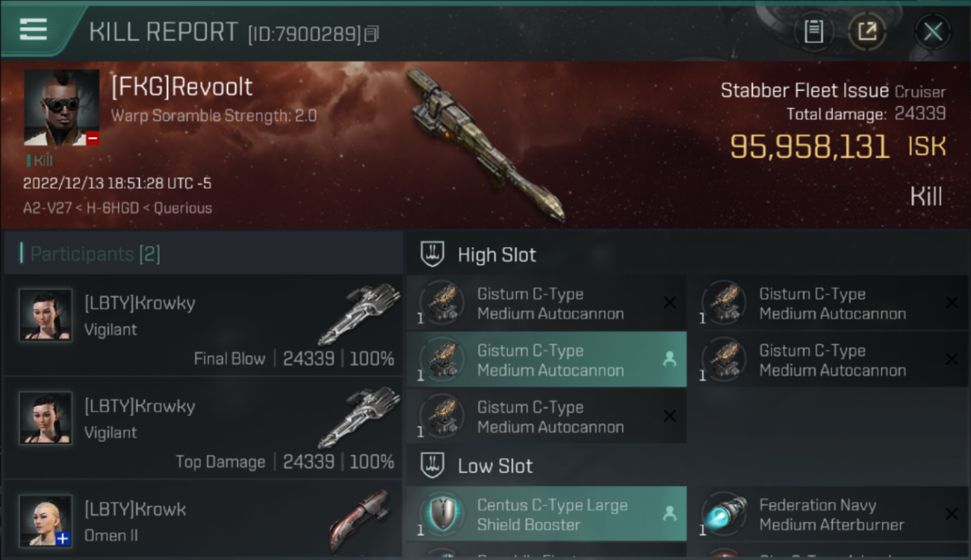Open the hamburger menu
971x560 pixels.
click(x=33, y=30)
